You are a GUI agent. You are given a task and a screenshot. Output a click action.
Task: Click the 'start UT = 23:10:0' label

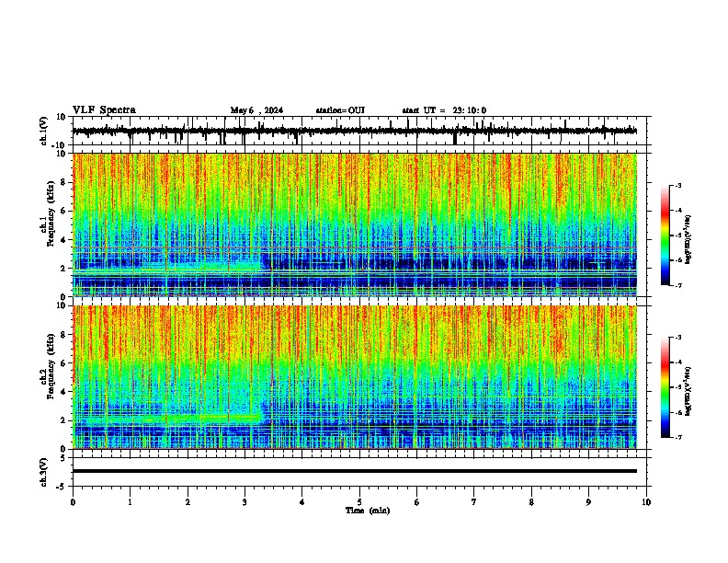(x=444, y=110)
